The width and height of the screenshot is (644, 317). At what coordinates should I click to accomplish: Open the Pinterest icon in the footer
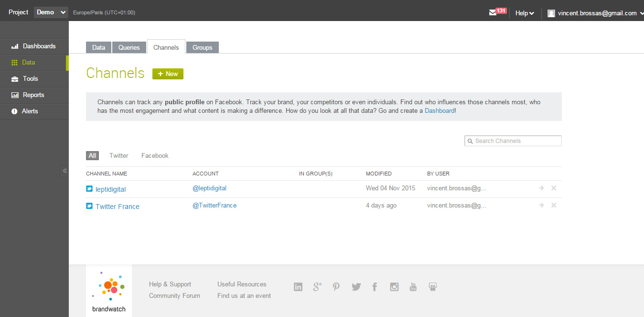tap(336, 287)
